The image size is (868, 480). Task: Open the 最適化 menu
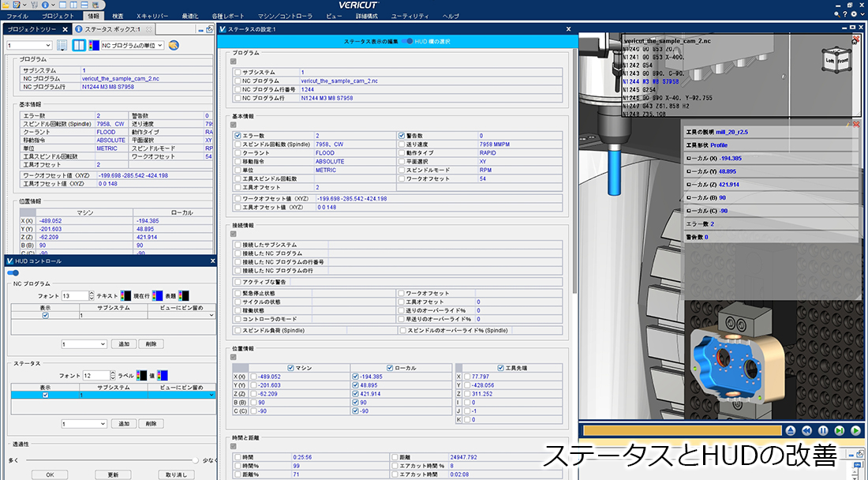click(190, 17)
